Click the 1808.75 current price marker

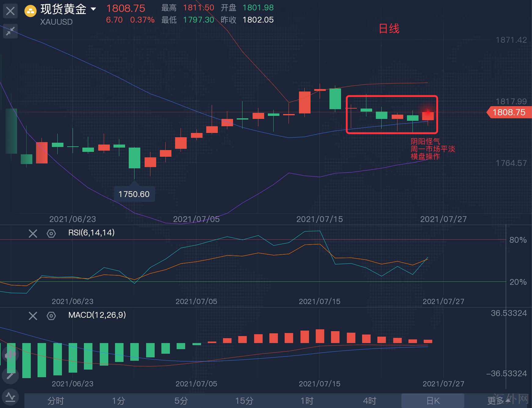coord(509,112)
